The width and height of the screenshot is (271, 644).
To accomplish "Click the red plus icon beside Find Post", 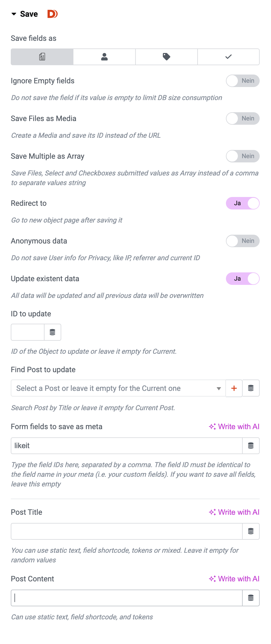I will point(234,388).
